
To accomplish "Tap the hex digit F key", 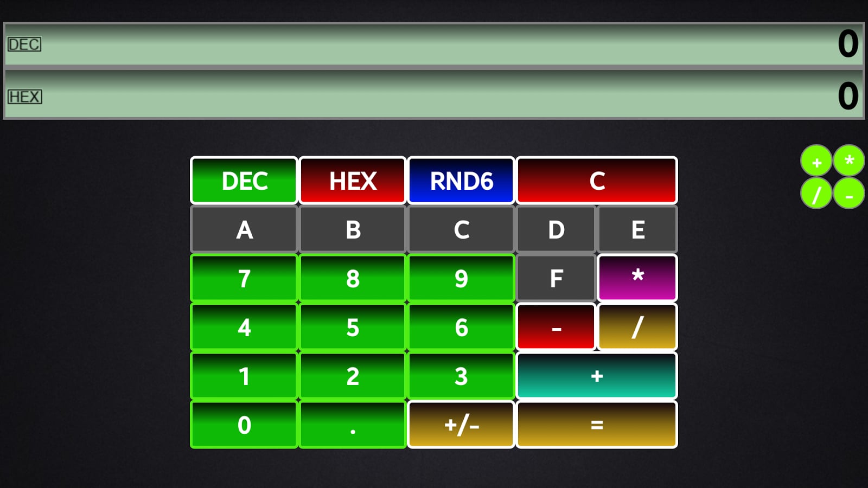I will coord(556,278).
